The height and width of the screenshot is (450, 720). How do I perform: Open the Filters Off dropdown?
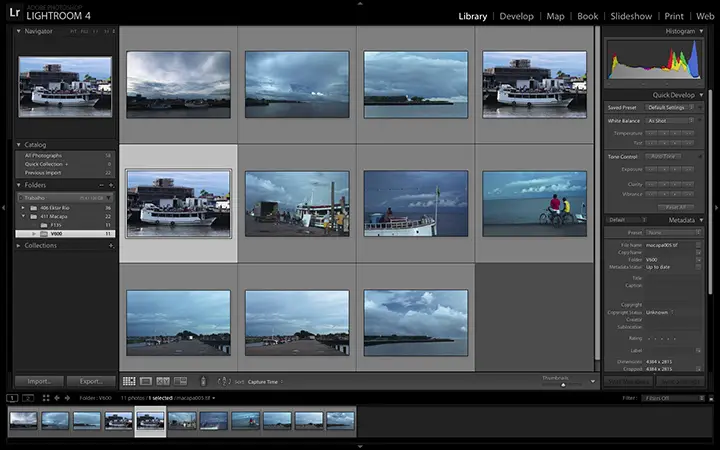[673, 398]
